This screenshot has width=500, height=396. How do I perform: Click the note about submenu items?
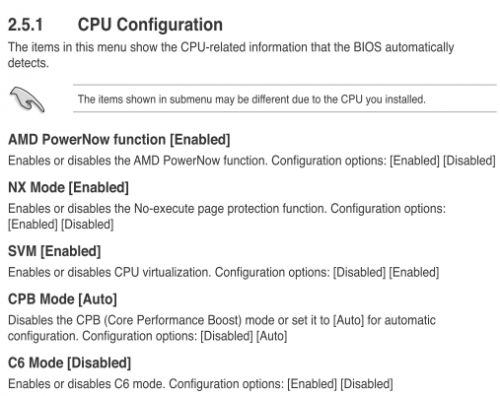pyautogui.click(x=252, y=99)
